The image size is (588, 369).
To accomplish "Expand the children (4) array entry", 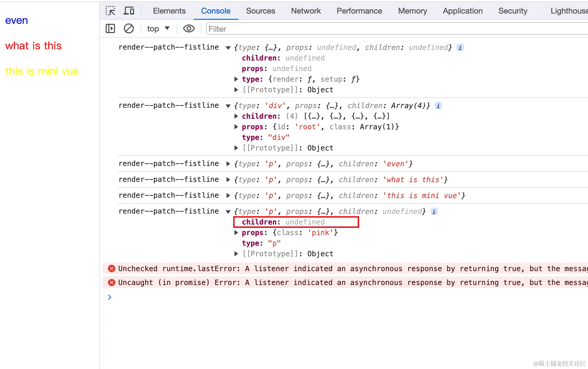I will [236, 116].
